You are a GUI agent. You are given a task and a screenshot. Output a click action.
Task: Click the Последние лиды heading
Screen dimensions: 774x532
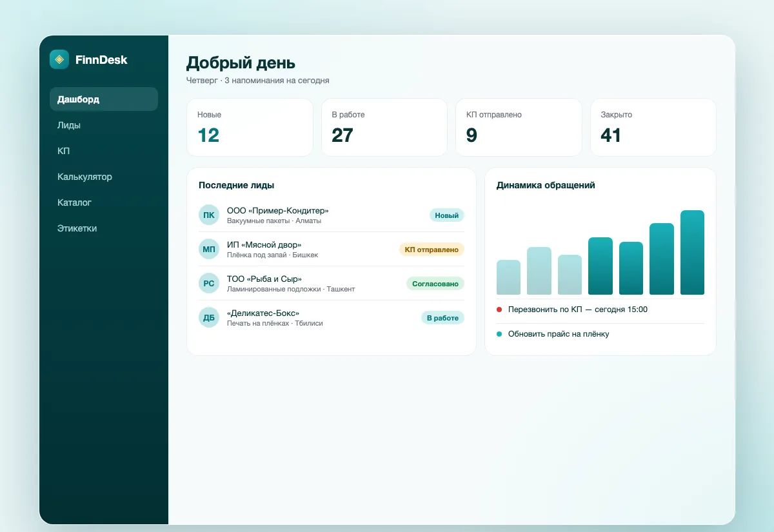[236, 185]
